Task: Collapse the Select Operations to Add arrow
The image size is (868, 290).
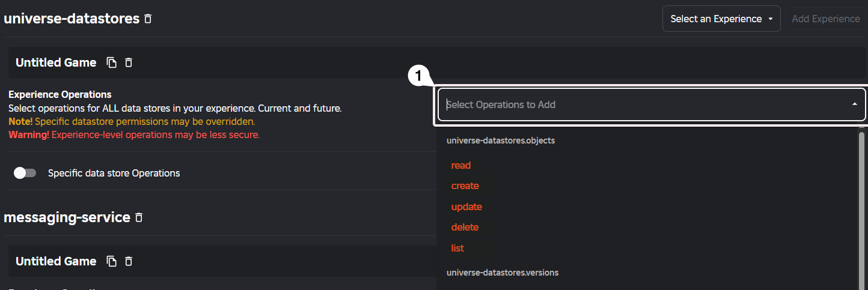Action: click(x=854, y=104)
